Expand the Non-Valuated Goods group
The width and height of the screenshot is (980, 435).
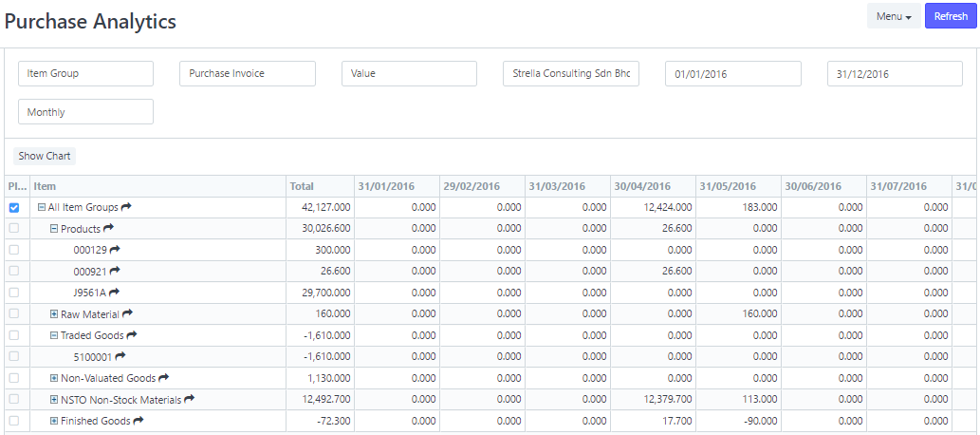click(54, 378)
